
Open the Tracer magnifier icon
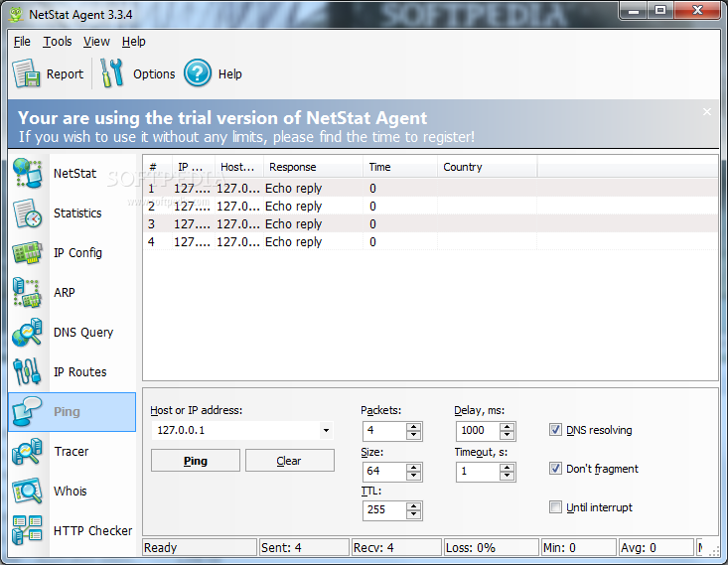tap(28, 451)
